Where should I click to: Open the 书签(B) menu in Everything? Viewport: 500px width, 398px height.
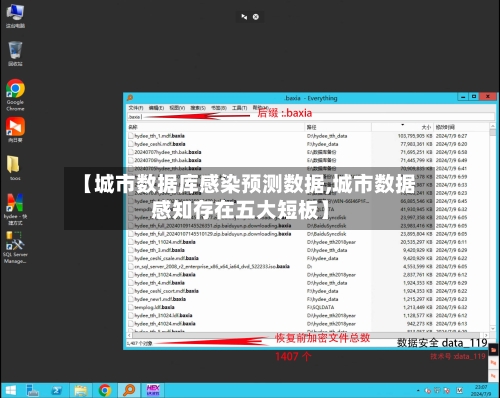pyautogui.click(x=219, y=108)
